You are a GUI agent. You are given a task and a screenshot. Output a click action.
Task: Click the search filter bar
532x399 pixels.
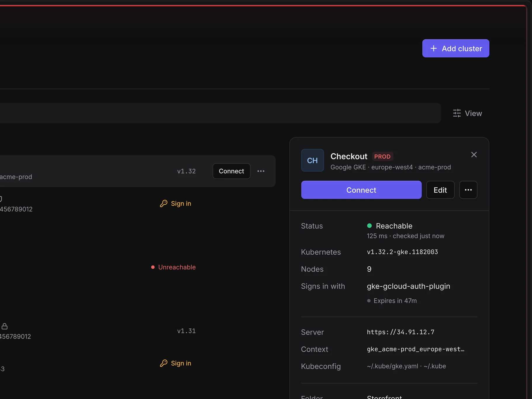[220, 113]
